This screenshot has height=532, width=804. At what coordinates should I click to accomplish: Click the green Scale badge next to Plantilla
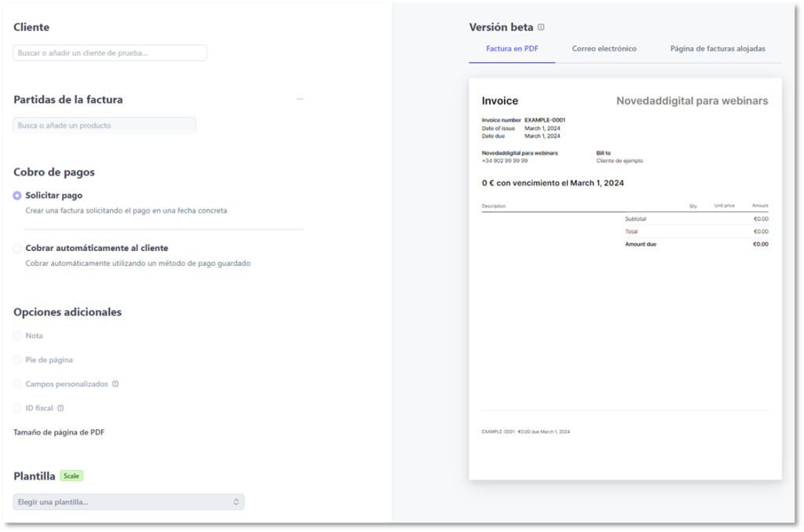coord(71,476)
